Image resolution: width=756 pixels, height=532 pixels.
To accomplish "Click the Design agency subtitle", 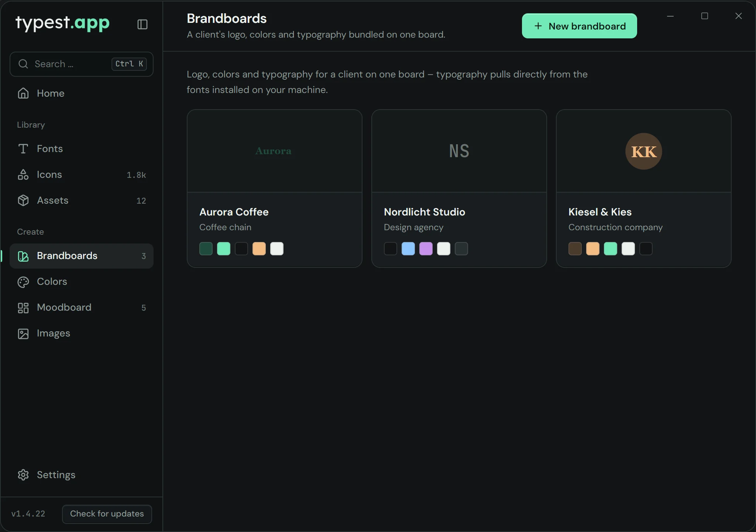I will point(414,227).
